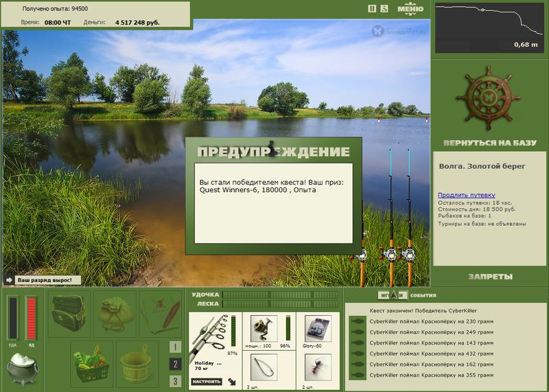Select rod slot 2
549x392 pixels.
click(176, 364)
